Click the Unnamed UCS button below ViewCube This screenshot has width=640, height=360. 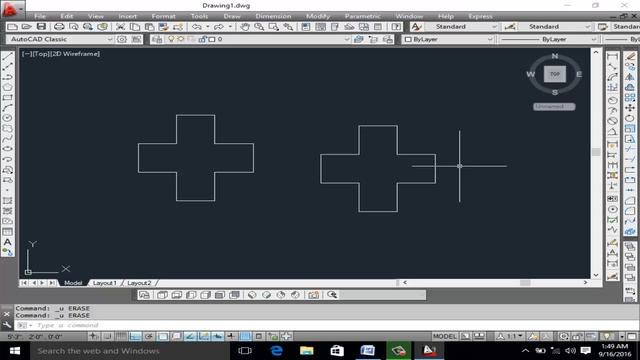(x=554, y=107)
